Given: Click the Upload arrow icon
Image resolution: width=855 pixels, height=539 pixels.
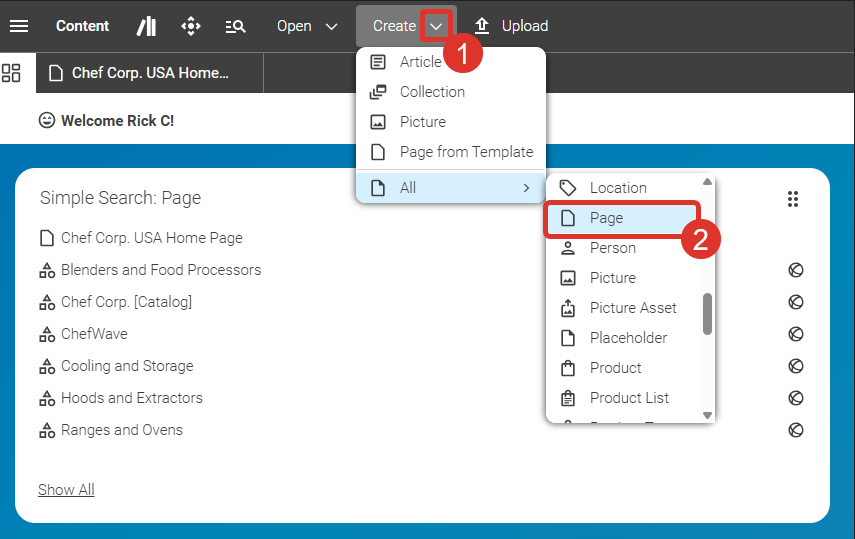Looking at the screenshot, I should coord(482,26).
